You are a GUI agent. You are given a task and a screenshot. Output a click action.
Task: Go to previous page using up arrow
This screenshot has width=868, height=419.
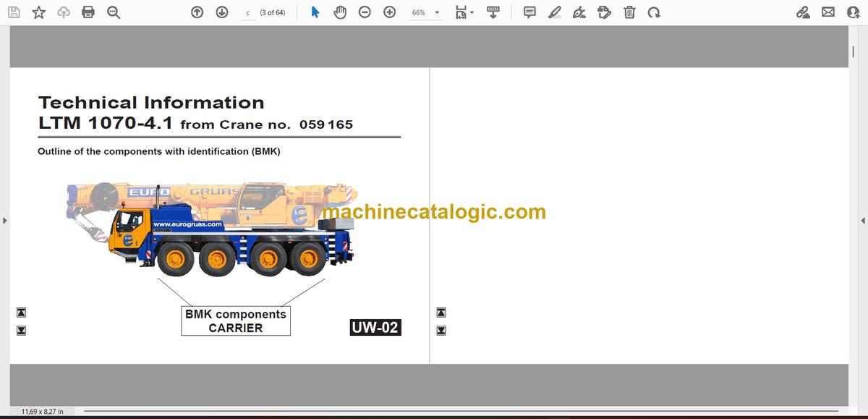pyautogui.click(x=197, y=12)
